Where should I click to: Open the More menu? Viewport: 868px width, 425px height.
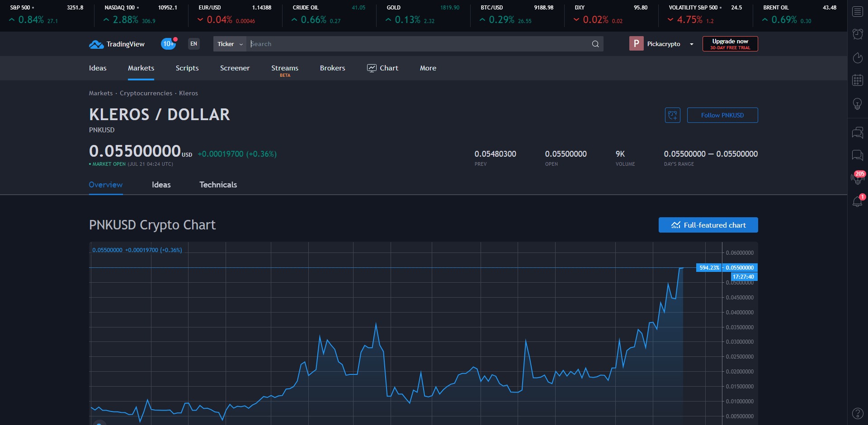click(428, 68)
